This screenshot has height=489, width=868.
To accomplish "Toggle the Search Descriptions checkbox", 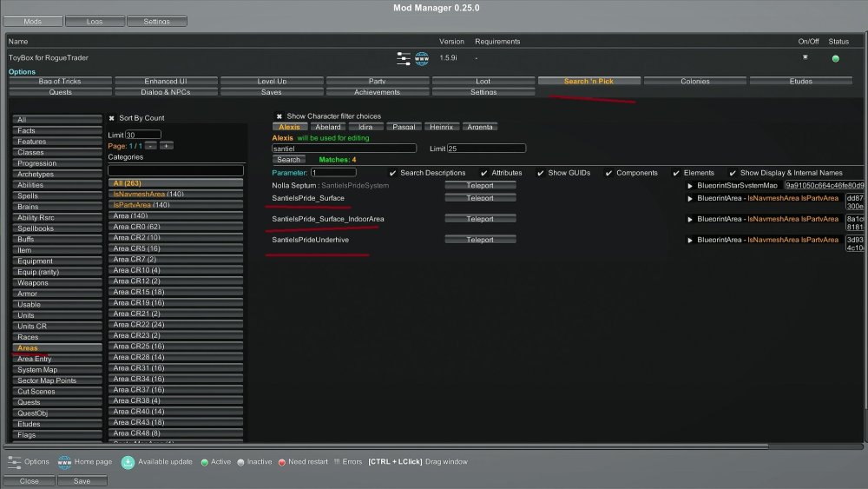I will [393, 173].
